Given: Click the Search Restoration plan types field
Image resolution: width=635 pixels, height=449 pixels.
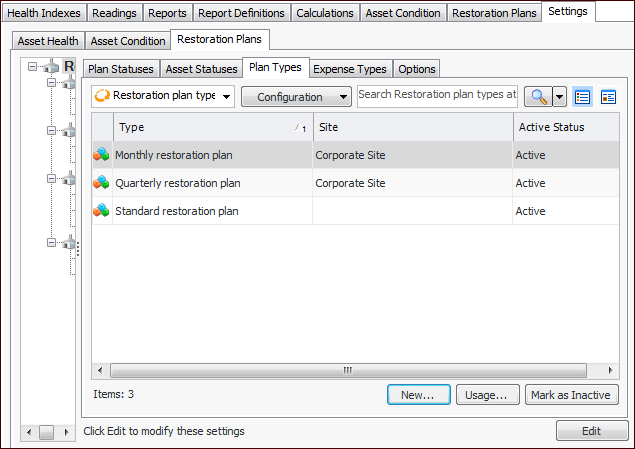Looking at the screenshot, I should pos(437,96).
